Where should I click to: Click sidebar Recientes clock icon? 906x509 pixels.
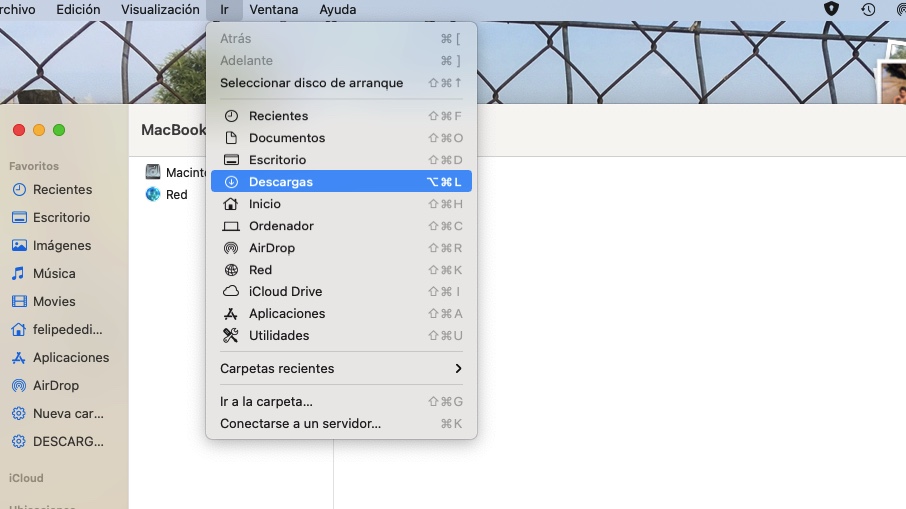[x=19, y=190]
